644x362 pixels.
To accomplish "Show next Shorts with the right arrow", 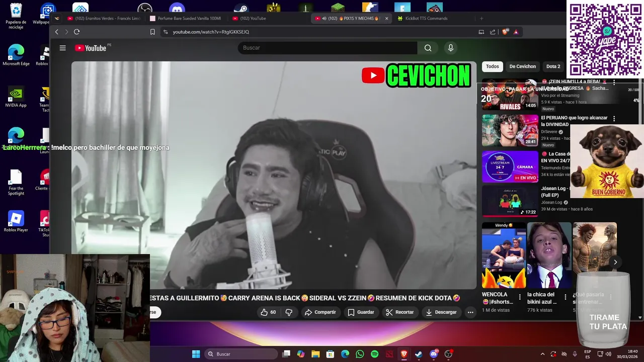I will tap(615, 262).
